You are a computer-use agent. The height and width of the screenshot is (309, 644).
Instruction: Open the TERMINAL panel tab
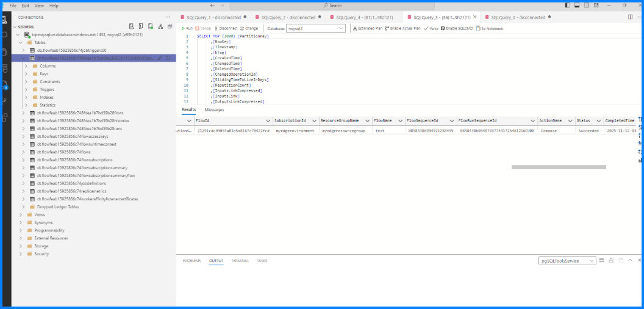tap(240, 261)
